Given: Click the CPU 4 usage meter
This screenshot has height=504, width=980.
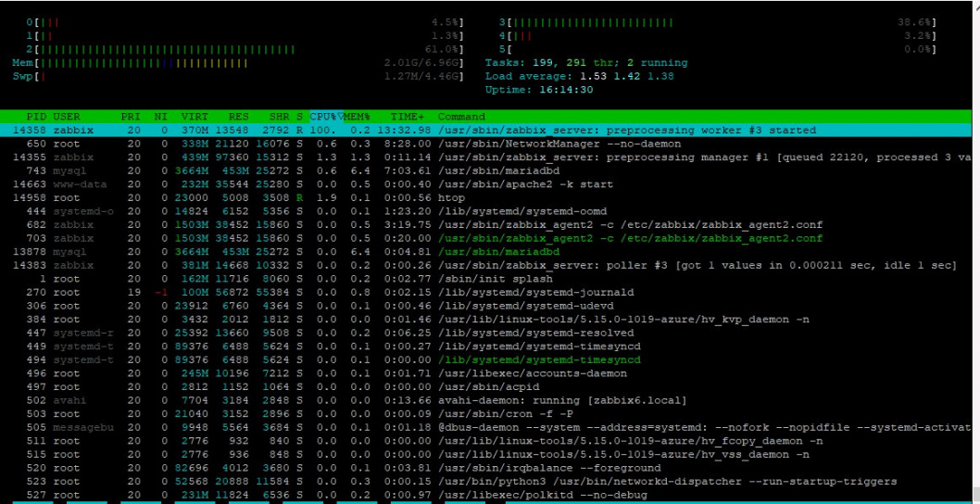Looking at the screenshot, I should tap(718, 36).
